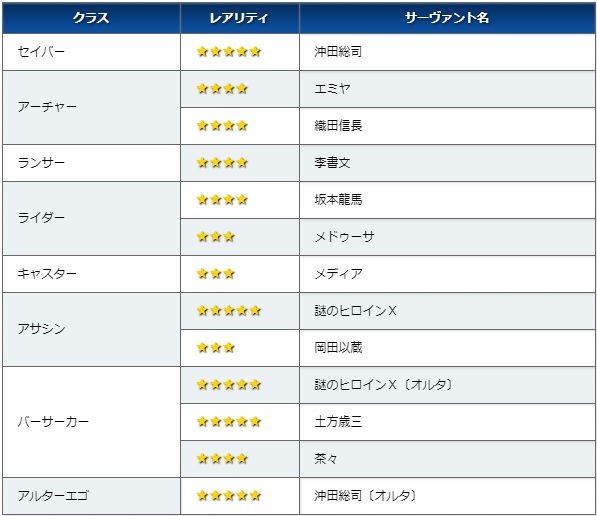Image resolution: width=597 pixels, height=516 pixels.
Task: Select the 織田信長 servant name
Action: click(x=338, y=126)
